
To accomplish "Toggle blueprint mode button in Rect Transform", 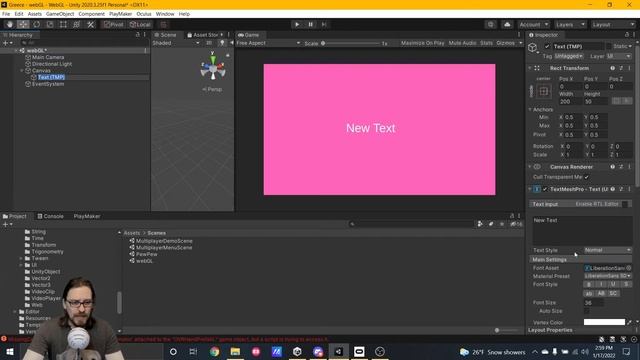I will pos(616,101).
